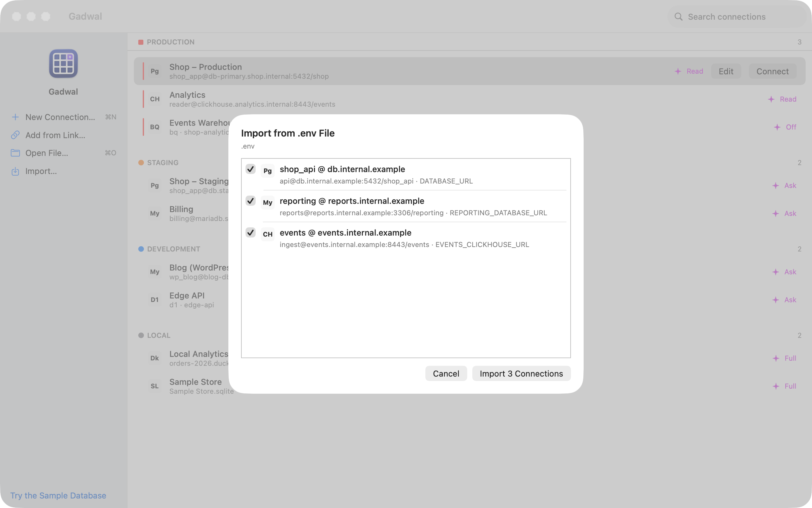This screenshot has height=508, width=812.
Task: Click the My badge of reporting row
Action: click(267, 203)
